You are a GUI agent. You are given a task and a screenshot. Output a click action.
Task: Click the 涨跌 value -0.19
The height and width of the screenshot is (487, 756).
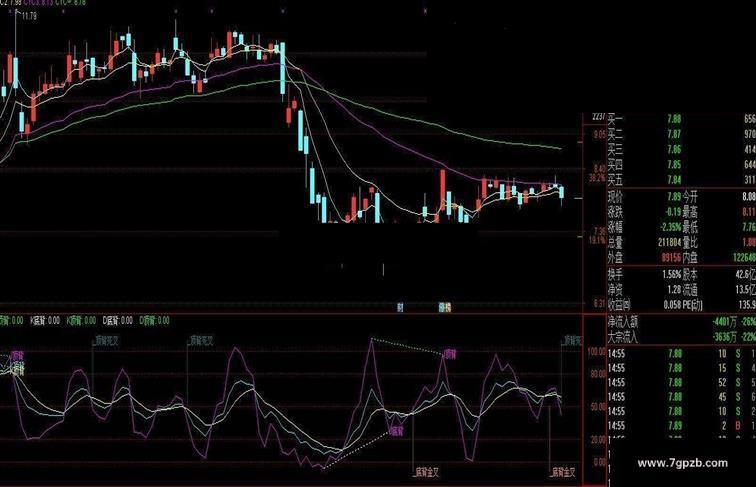click(x=673, y=212)
